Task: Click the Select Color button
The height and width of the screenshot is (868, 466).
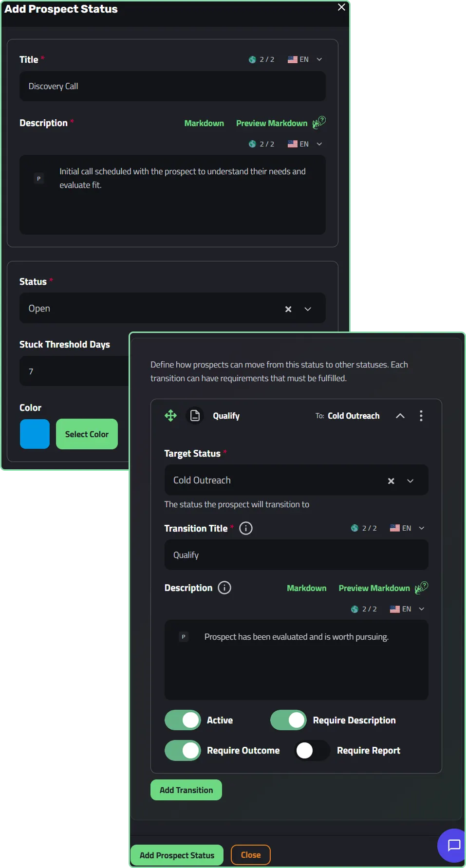Action: (87, 434)
